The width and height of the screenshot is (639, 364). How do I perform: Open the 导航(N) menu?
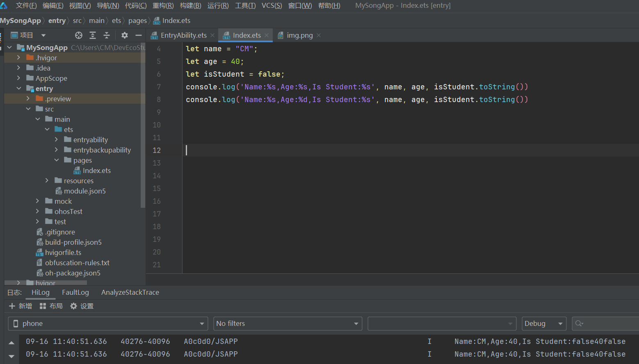pos(108,6)
